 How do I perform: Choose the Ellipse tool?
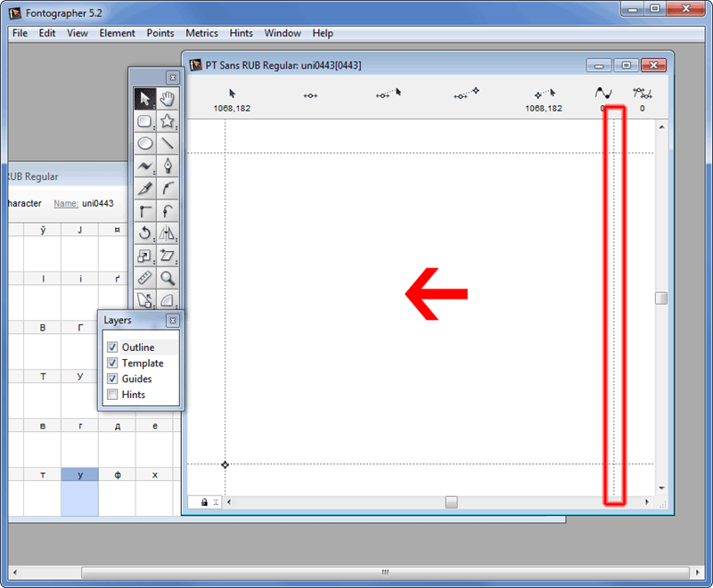(x=144, y=143)
